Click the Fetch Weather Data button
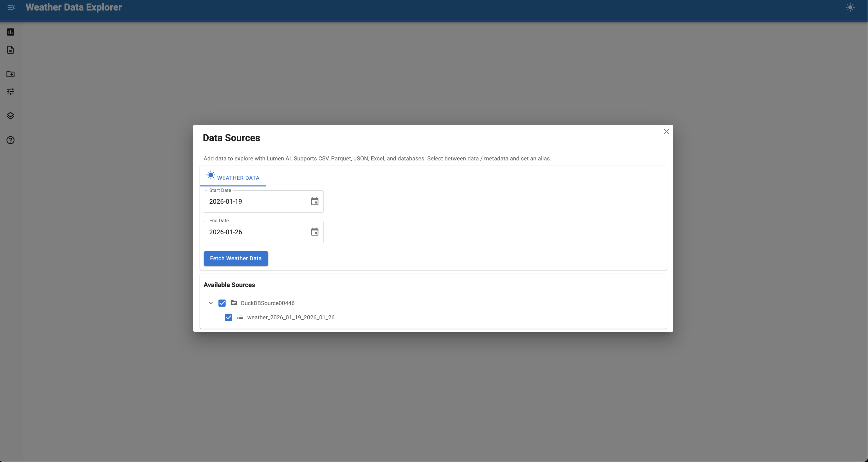868x462 pixels. pyautogui.click(x=235, y=258)
